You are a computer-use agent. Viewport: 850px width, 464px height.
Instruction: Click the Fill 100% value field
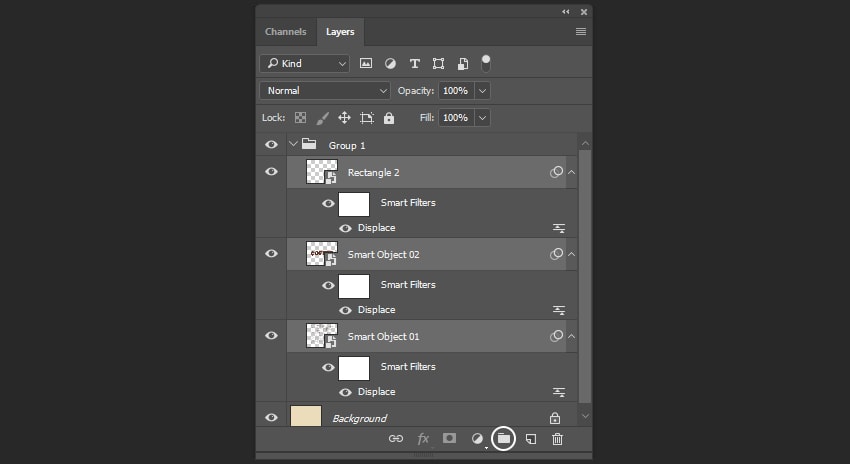point(456,118)
